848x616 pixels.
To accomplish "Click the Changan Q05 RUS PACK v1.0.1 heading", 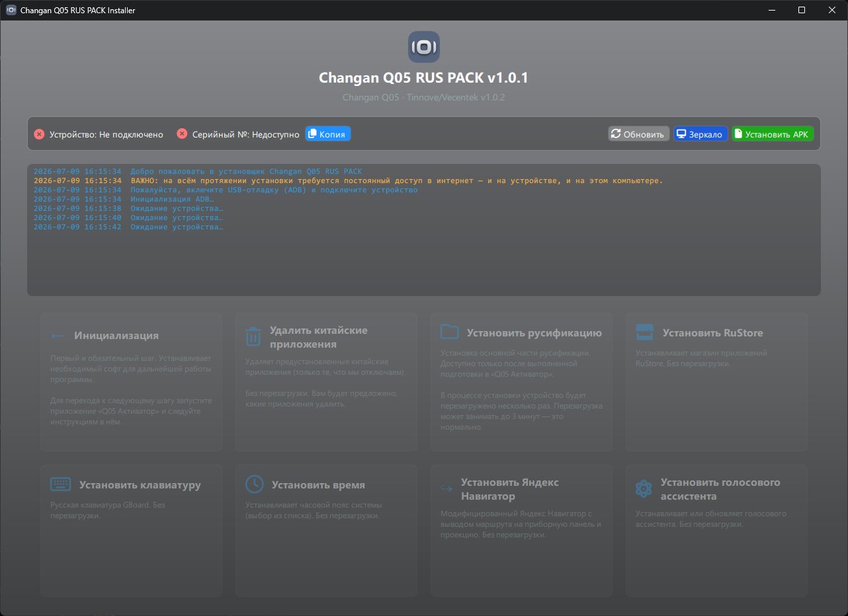I will [424, 78].
